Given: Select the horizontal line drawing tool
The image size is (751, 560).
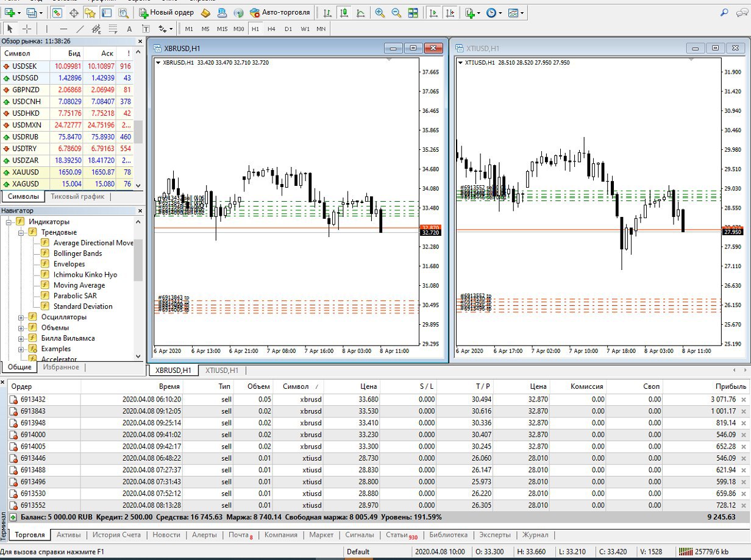Looking at the screenshot, I should (x=63, y=29).
